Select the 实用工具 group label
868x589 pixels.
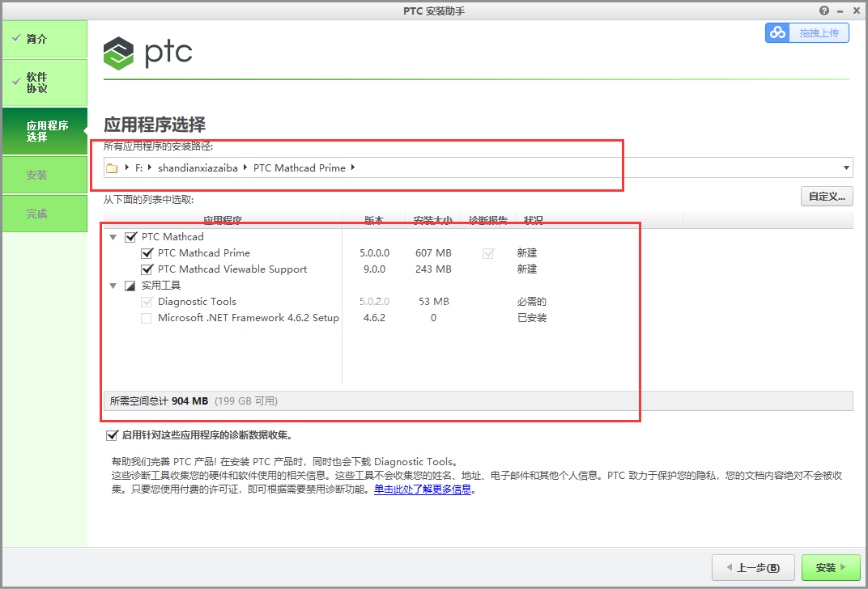161,286
